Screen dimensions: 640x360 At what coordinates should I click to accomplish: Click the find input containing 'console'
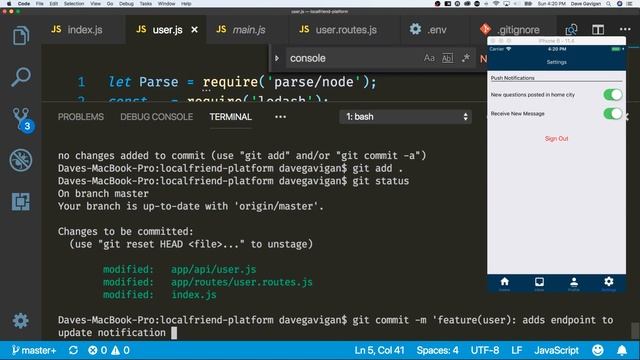(x=353, y=58)
